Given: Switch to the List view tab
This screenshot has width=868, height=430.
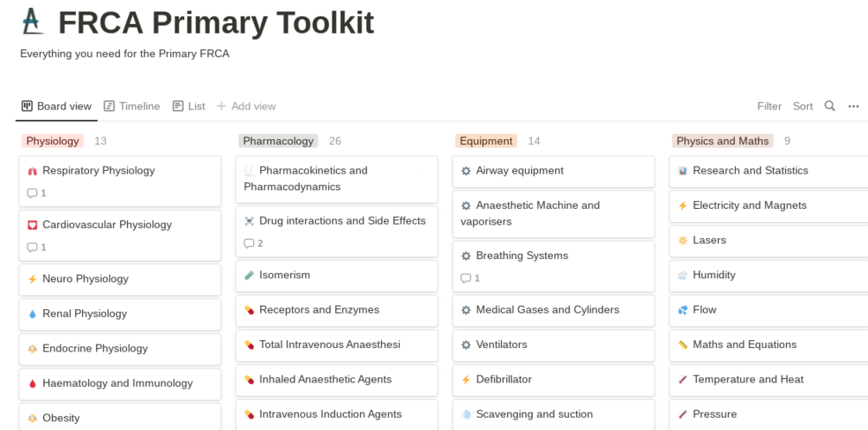Looking at the screenshot, I should [189, 106].
